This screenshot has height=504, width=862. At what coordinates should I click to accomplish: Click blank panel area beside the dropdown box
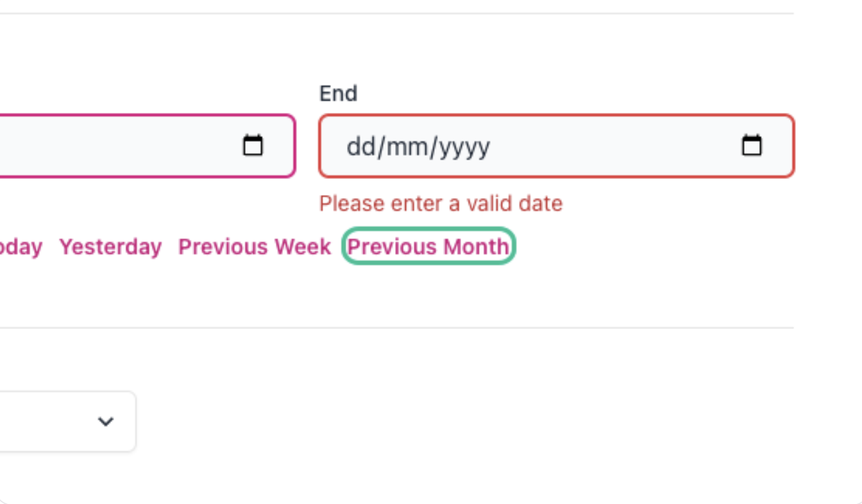click(x=449, y=421)
